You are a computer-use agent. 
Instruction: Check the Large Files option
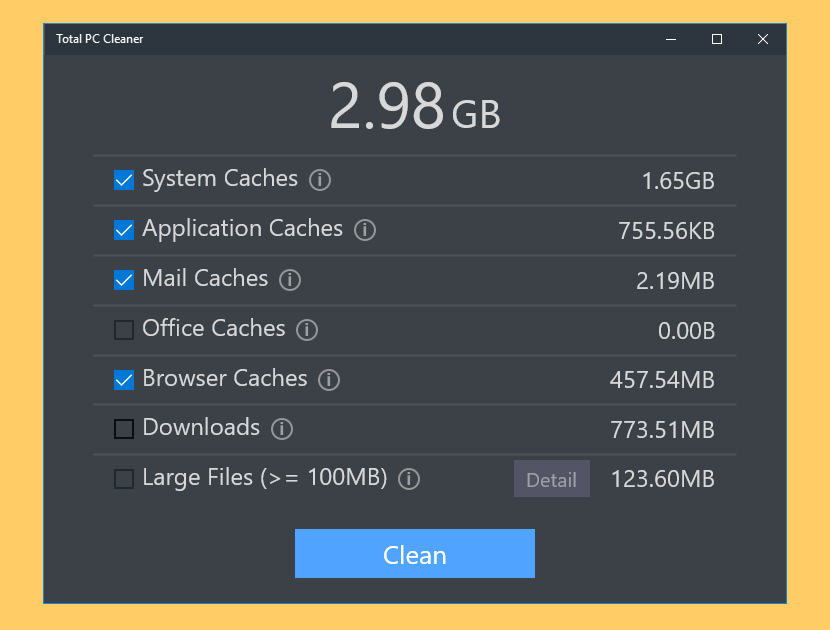[123, 479]
